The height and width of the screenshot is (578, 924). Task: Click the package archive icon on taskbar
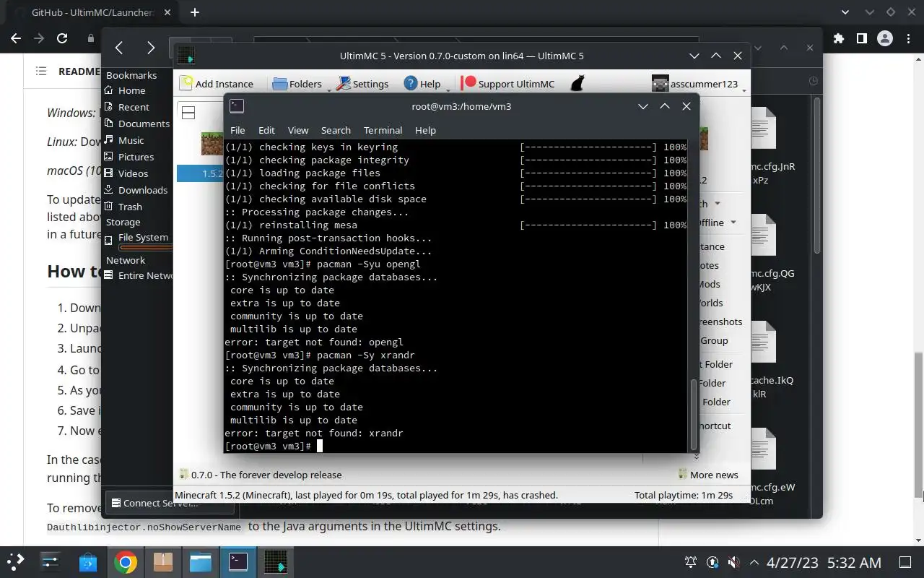(163, 561)
